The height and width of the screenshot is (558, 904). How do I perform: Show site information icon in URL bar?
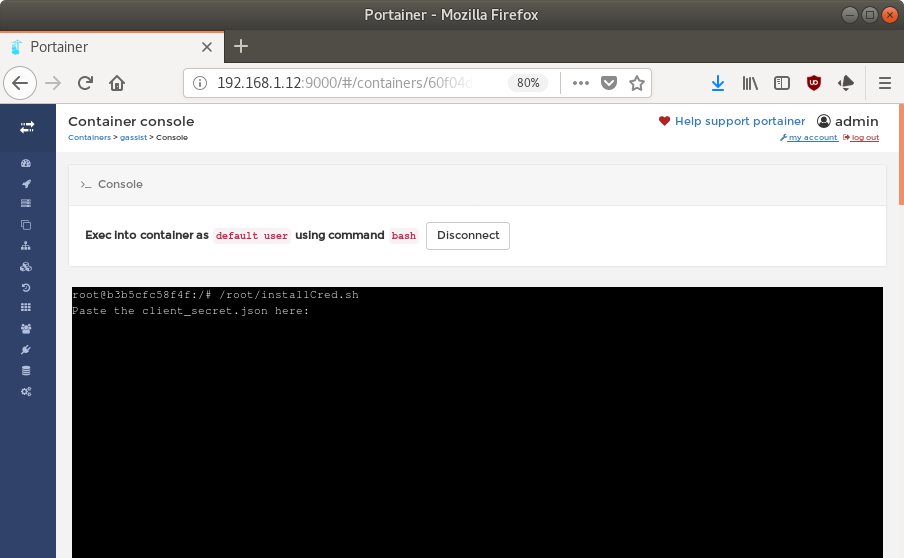[x=199, y=83]
